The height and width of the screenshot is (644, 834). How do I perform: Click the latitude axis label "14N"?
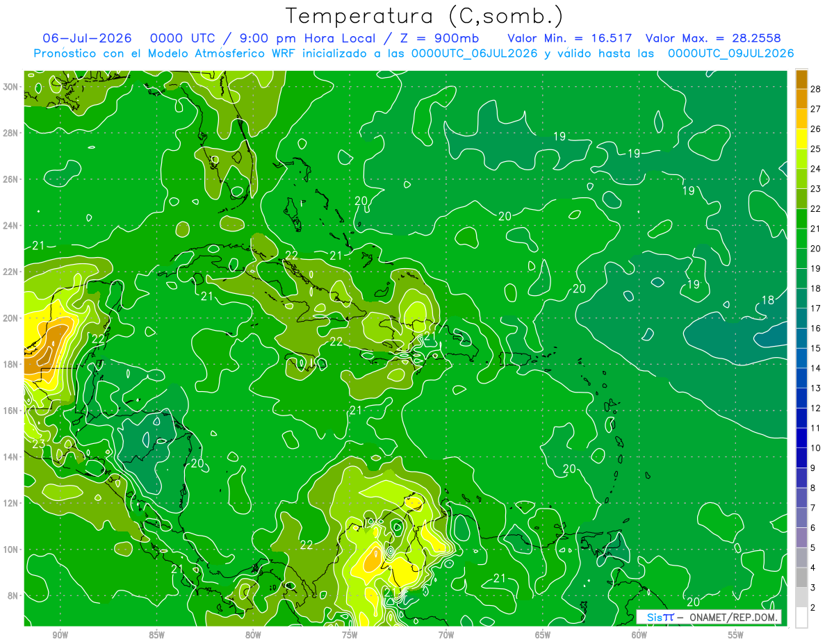(x=12, y=456)
